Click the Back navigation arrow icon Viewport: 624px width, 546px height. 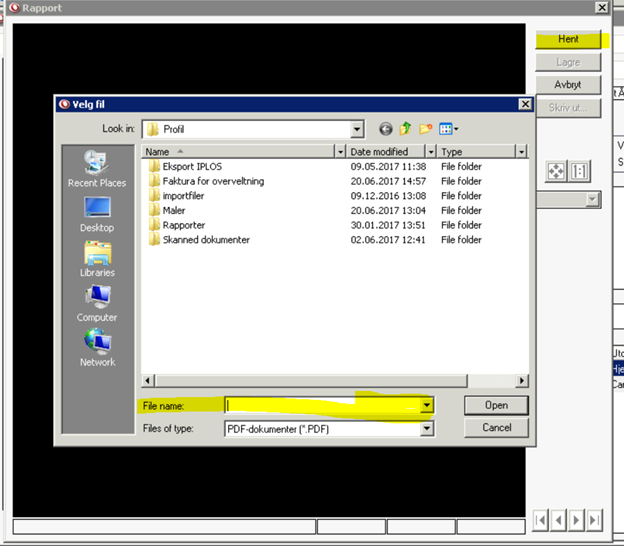[386, 129]
